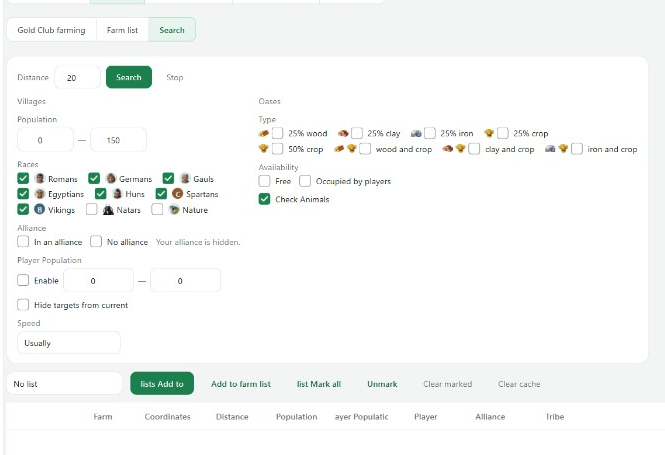This screenshot has width=665, height=455.
Task: Tick the 50% crop oasis checkbox
Action: pyautogui.click(x=277, y=149)
